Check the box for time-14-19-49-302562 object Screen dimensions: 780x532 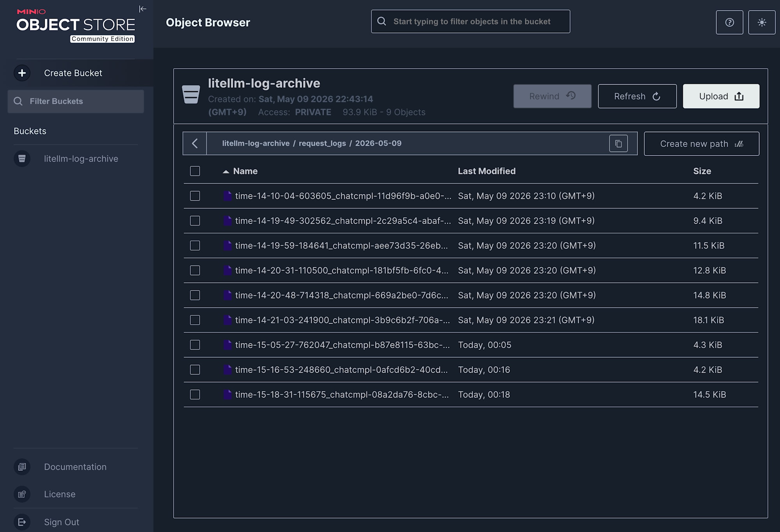coord(195,221)
